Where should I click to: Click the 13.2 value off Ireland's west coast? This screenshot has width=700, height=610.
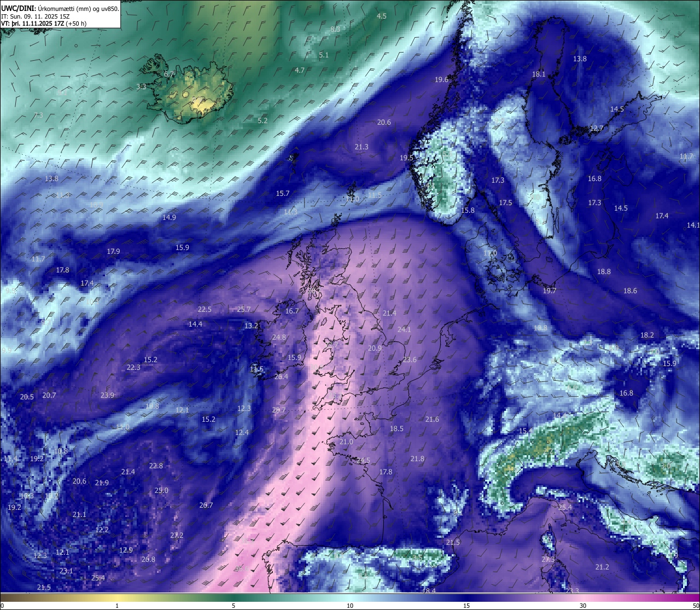click(251, 326)
